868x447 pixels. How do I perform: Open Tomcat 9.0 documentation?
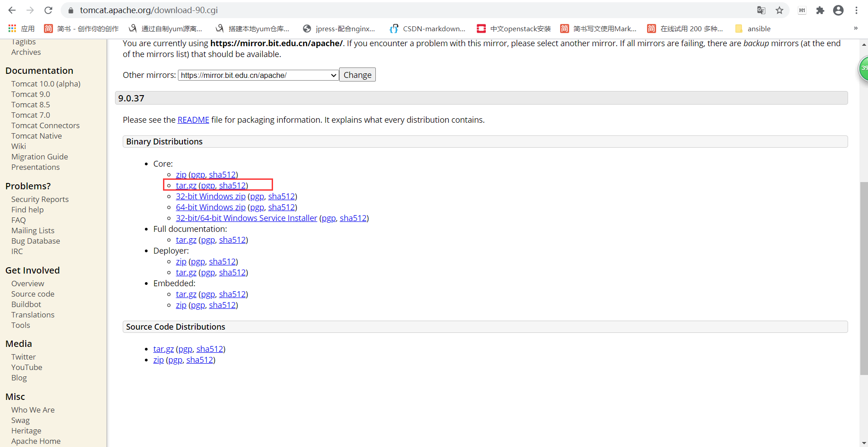(31, 94)
